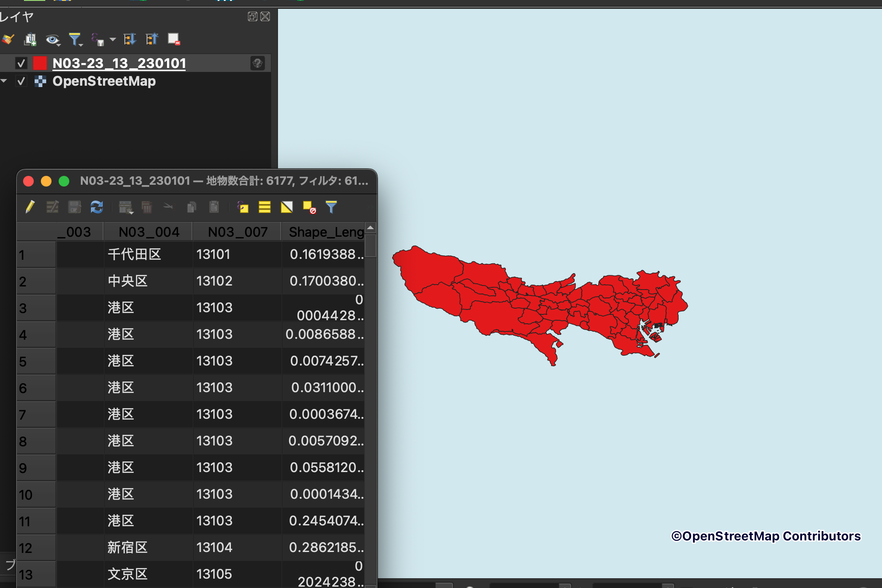
Task: Click the ©OpenStreetMap Contributors attribution
Action: [766, 536]
